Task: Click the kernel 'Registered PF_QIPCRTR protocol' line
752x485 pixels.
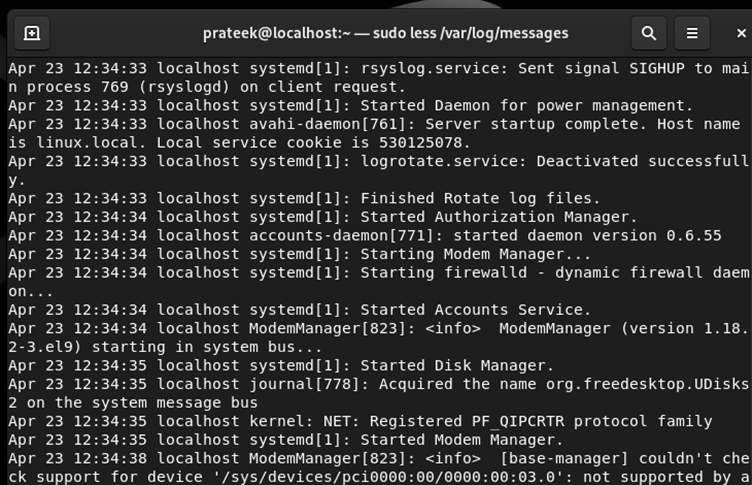Action: tap(360, 421)
